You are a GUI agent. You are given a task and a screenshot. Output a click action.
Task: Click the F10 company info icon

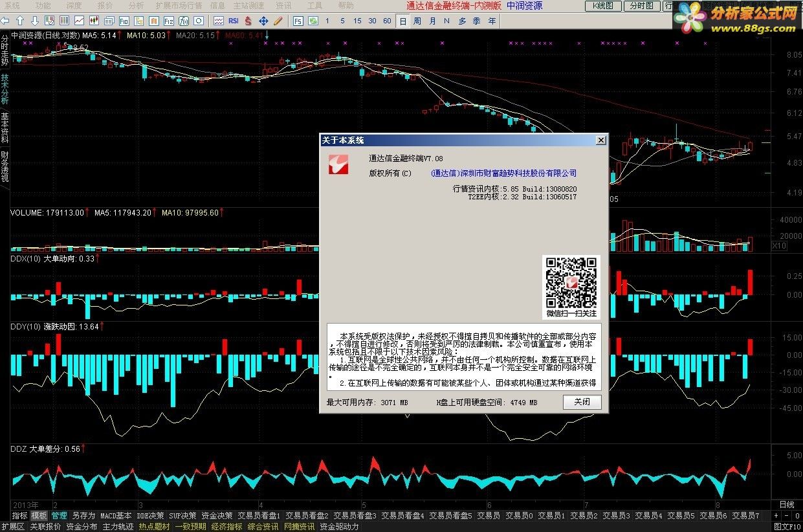pyautogui.click(x=124, y=21)
